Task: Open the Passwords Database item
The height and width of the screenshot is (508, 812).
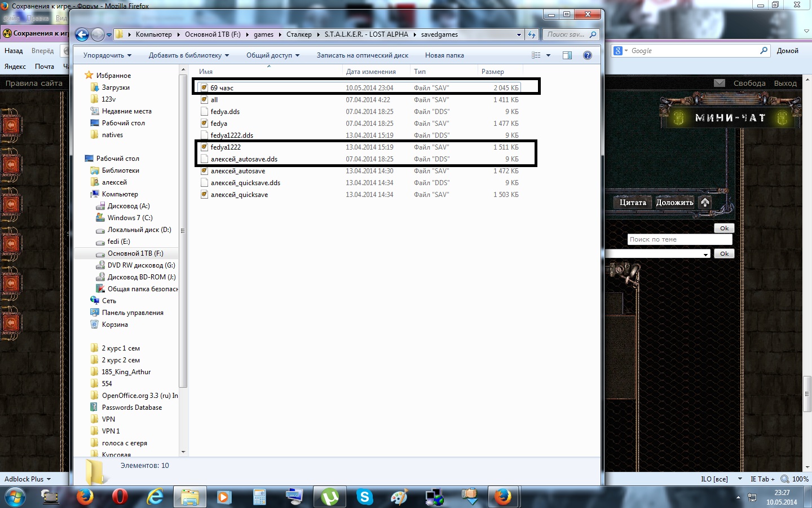Action: 131,408
